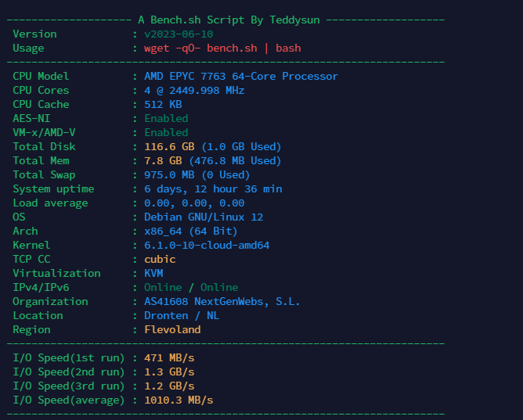523x420 pixels.
Task: Click the average I/O speed '1010.3 MB/s'
Action: click(179, 400)
